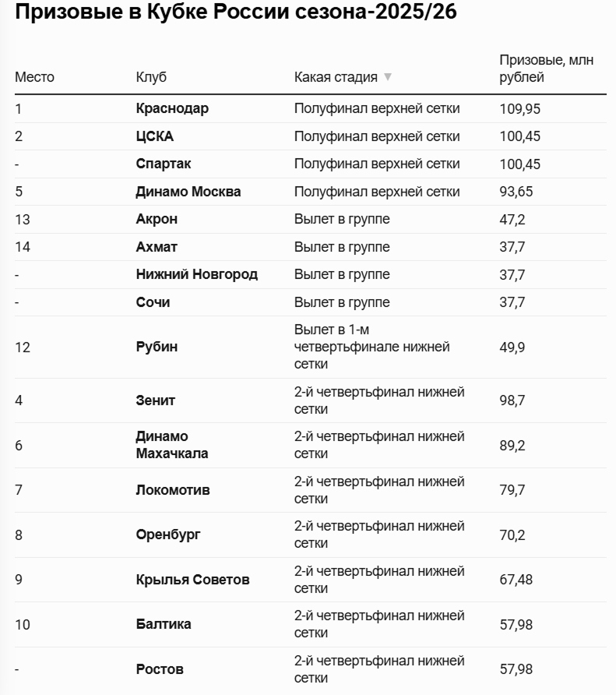The height and width of the screenshot is (695, 616).
Task: Click the Акрон club name
Action: tap(157, 219)
